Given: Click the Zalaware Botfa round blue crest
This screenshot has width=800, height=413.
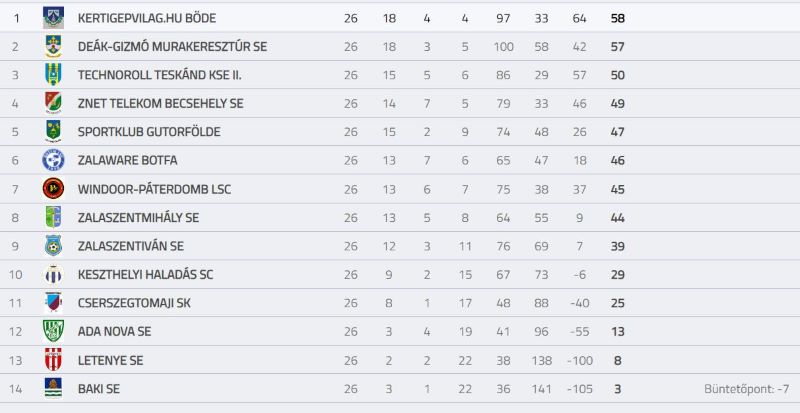Looking at the screenshot, I should [x=53, y=160].
